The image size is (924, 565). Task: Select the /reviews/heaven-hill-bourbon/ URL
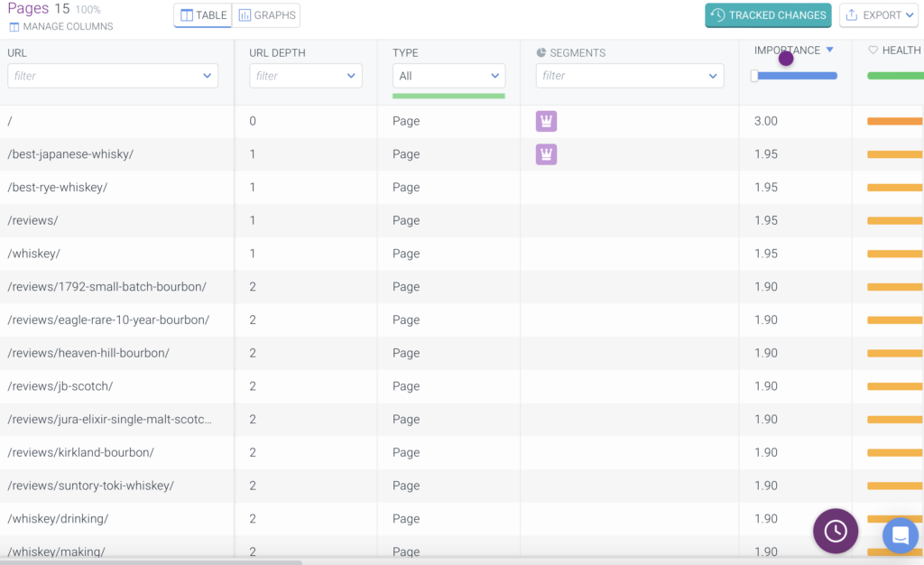click(88, 353)
